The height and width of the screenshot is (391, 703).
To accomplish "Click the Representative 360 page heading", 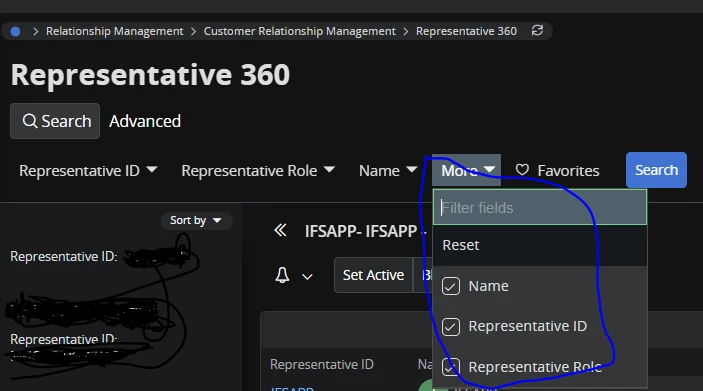I will (150, 74).
